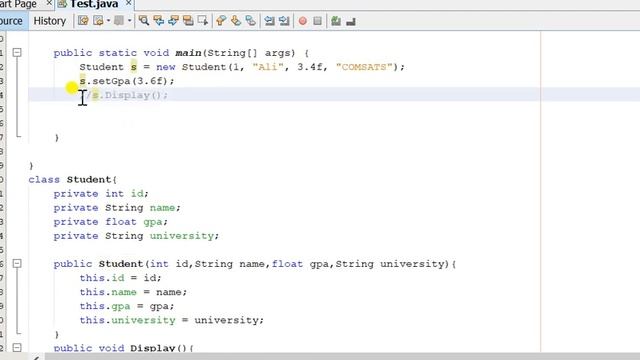The height and width of the screenshot is (360, 640).
Task: Click the Back navigation icon
Action: [98, 21]
